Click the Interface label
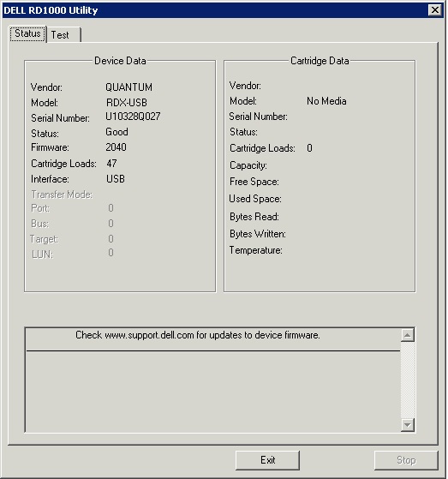This screenshot has width=448, height=479. 50,179
